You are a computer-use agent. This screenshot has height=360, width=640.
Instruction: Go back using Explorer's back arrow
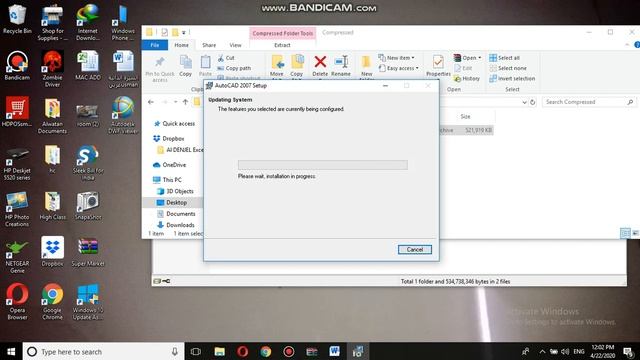[x=151, y=102]
